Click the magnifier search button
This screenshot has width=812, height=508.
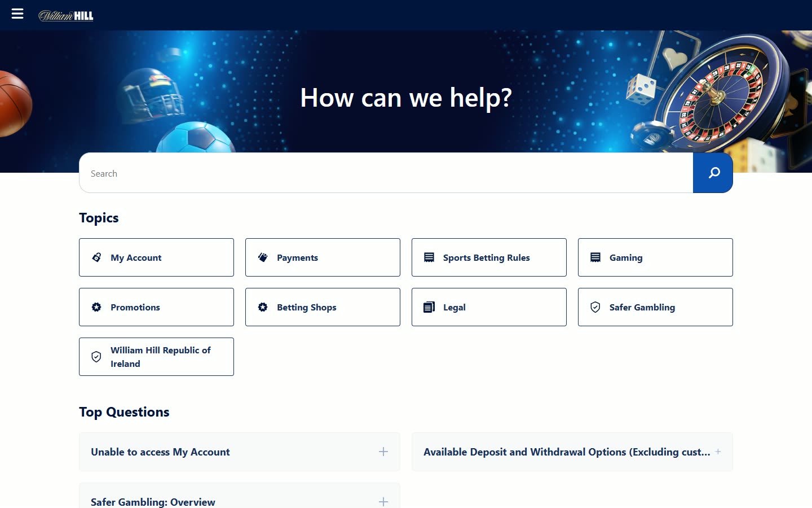713,173
